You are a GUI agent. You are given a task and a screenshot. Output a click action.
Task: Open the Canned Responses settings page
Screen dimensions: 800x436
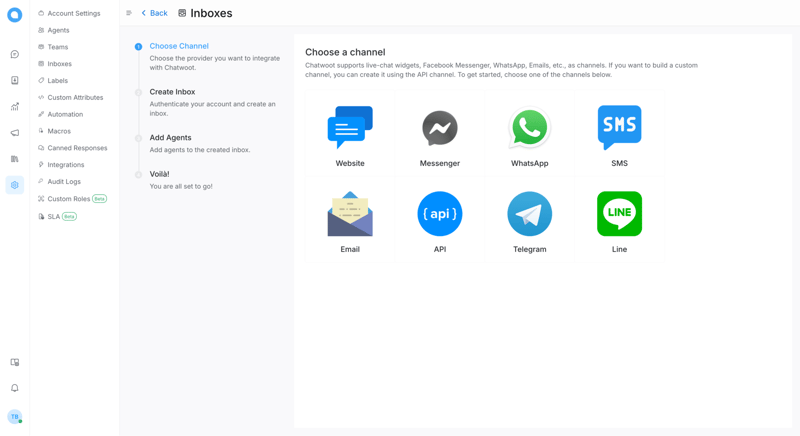(77, 148)
